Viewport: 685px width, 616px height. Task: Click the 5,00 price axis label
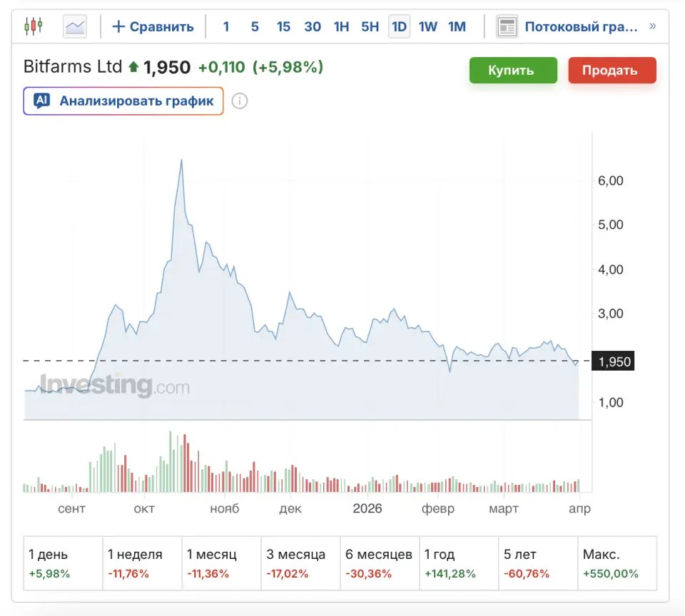610,225
